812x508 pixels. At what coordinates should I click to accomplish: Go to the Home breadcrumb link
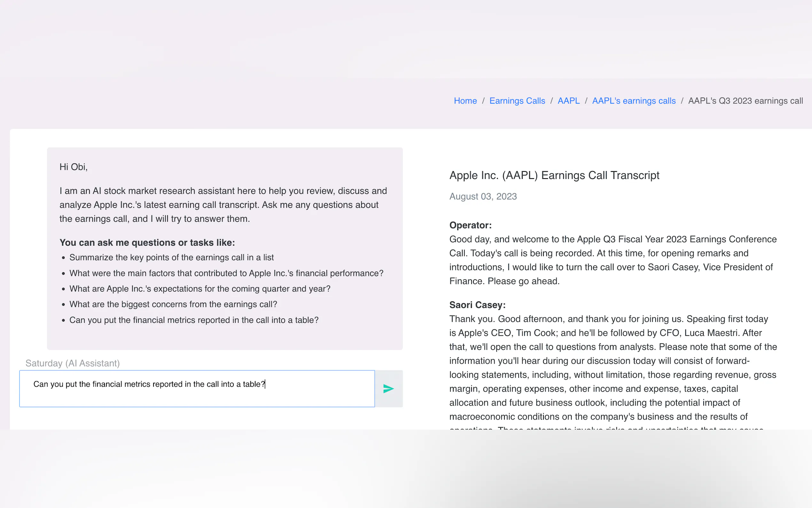(465, 101)
